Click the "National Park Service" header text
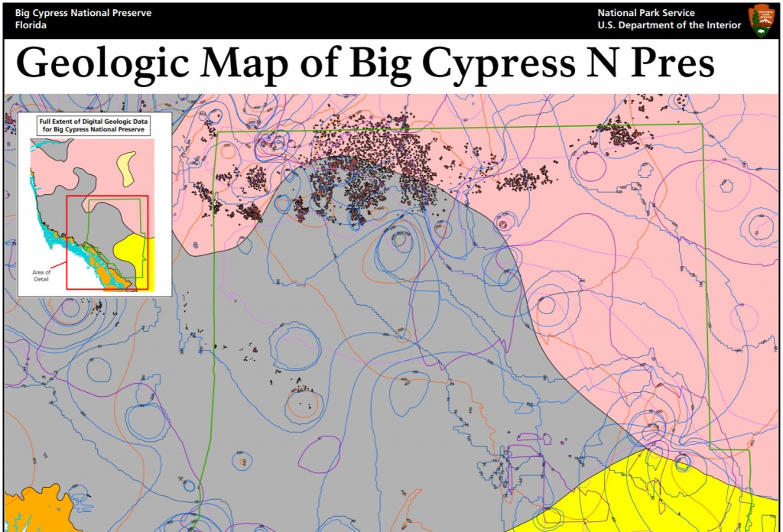 [x=646, y=13]
